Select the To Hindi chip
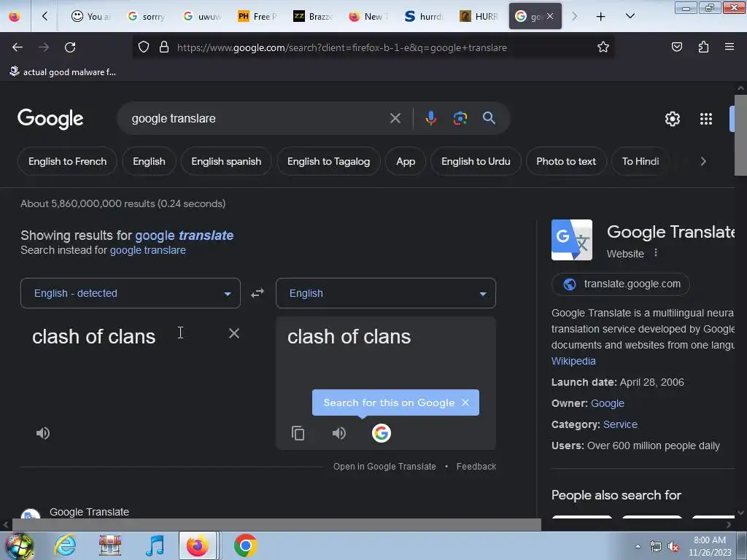 640,161
